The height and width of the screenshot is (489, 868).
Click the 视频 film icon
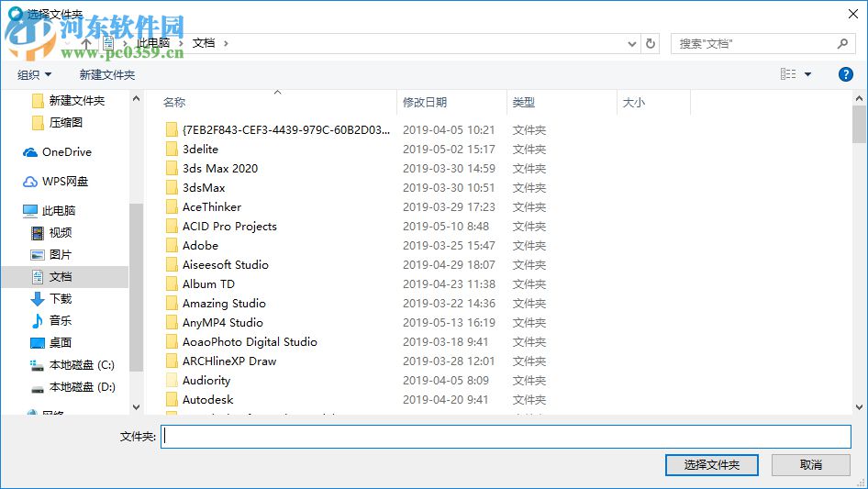pos(37,233)
